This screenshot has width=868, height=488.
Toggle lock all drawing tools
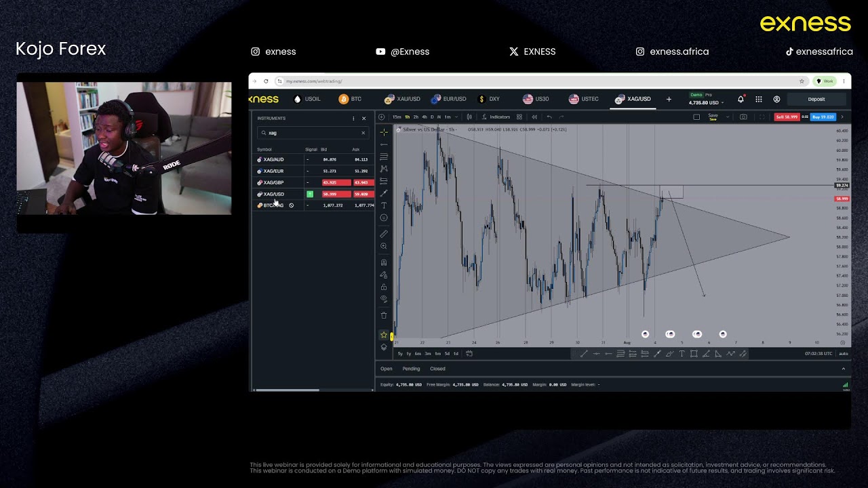click(x=384, y=287)
